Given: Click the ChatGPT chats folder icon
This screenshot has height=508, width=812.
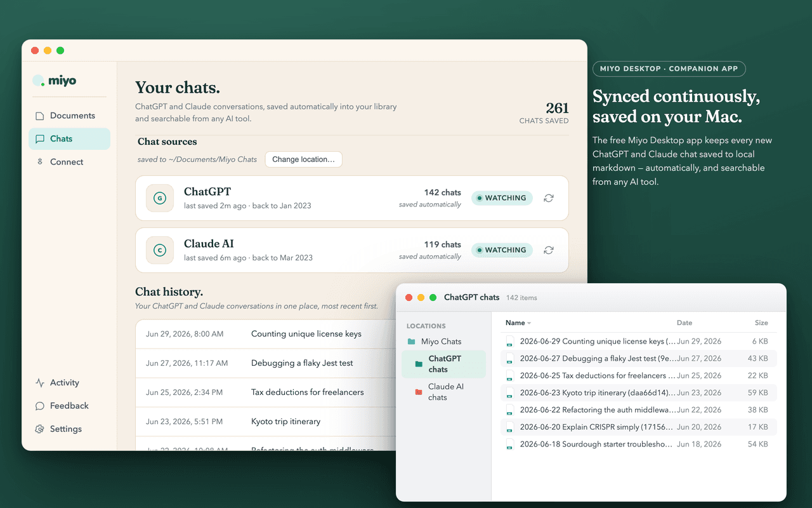Looking at the screenshot, I should tap(419, 364).
